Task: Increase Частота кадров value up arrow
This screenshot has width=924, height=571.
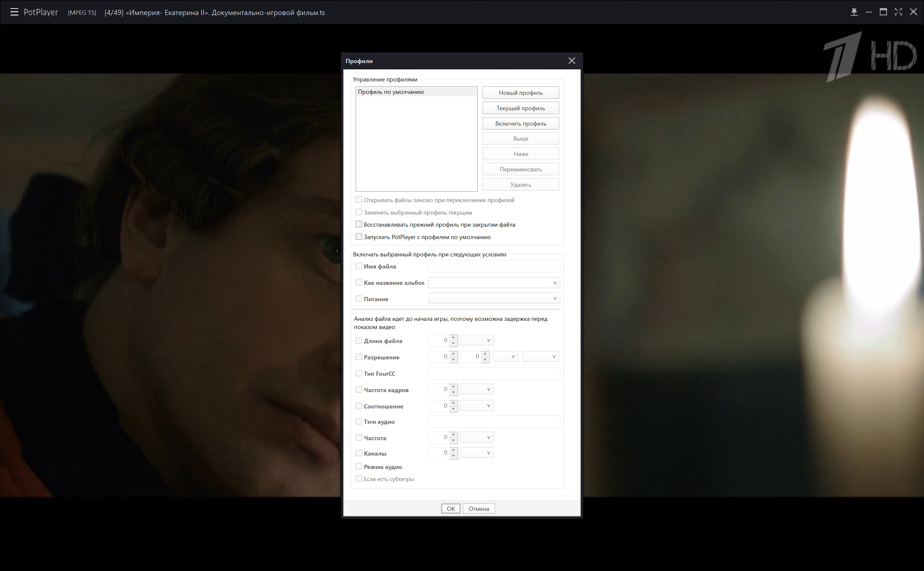Action: 453,387
